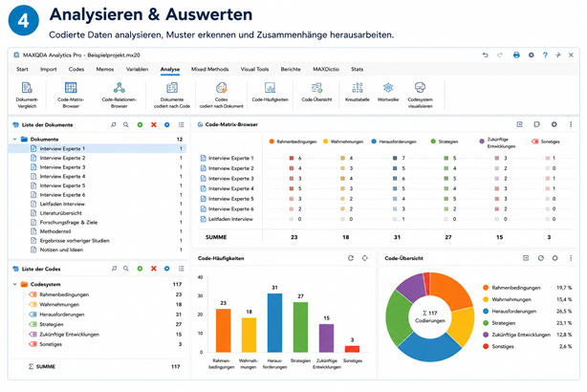Image resolution: width=587 pixels, height=392 pixels.
Task: Open the Kreuztabelle tool
Action: [x=358, y=92]
